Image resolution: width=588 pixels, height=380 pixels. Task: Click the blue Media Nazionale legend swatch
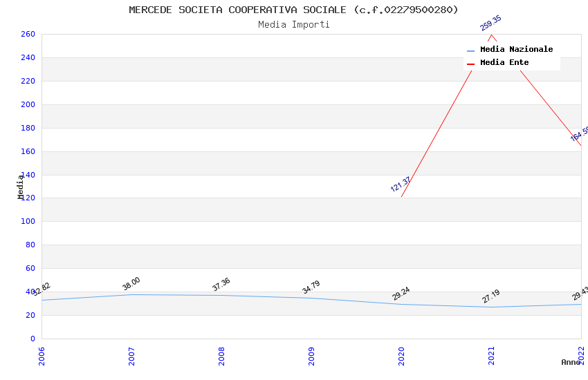coord(470,51)
